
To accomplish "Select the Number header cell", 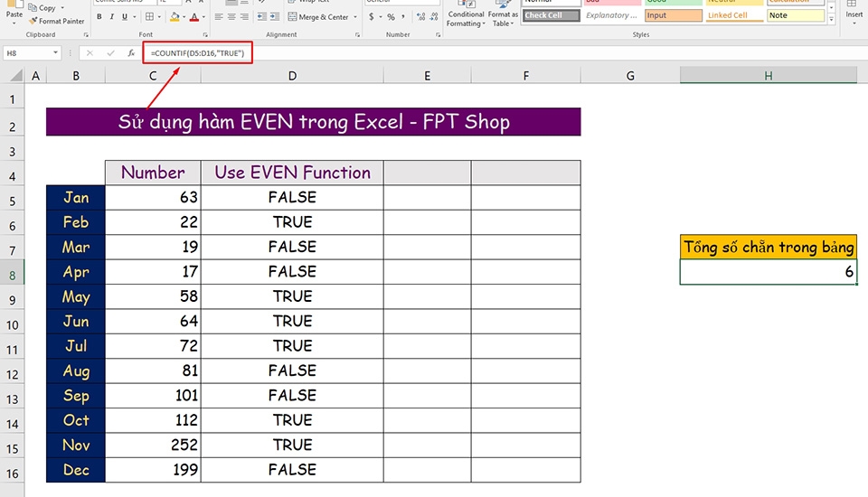I will pos(153,173).
